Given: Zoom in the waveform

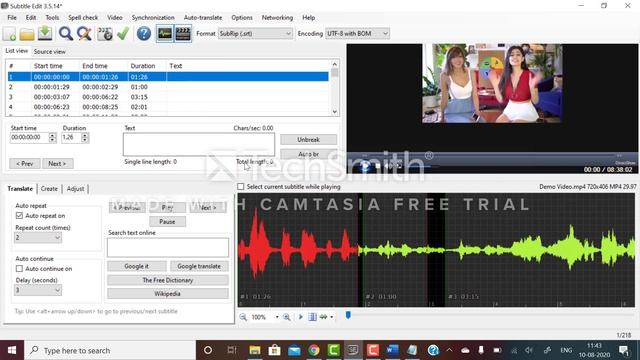Looking at the screenshot, I should [x=287, y=317].
